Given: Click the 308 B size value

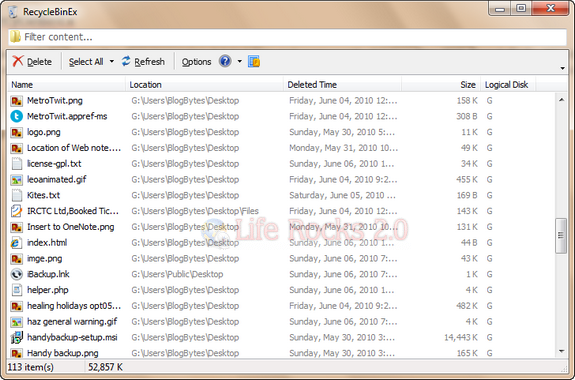Looking at the screenshot, I should click(x=467, y=116).
